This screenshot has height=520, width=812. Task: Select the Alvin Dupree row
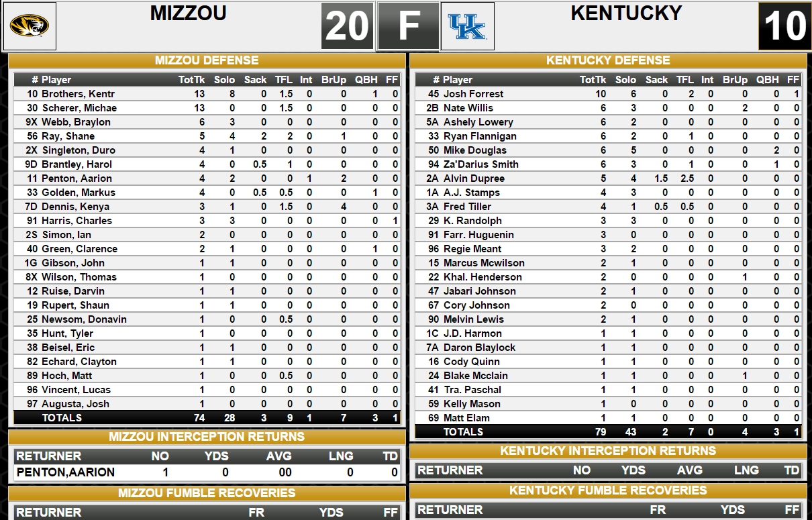(609, 178)
